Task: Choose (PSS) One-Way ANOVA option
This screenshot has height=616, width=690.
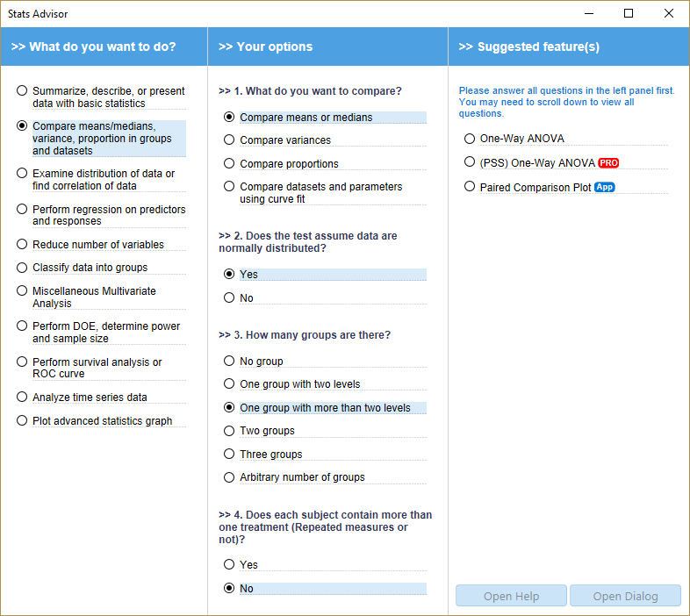Action: click(471, 162)
